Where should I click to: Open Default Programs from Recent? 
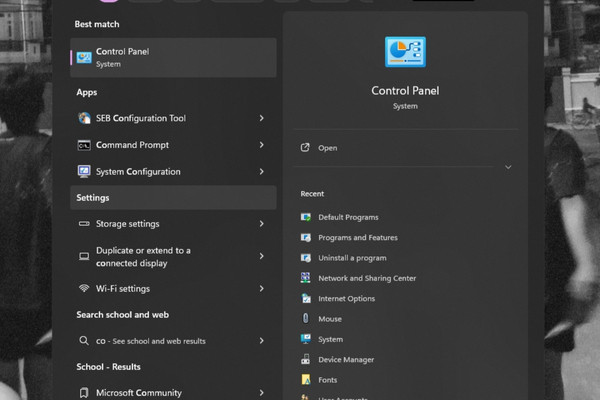348,217
